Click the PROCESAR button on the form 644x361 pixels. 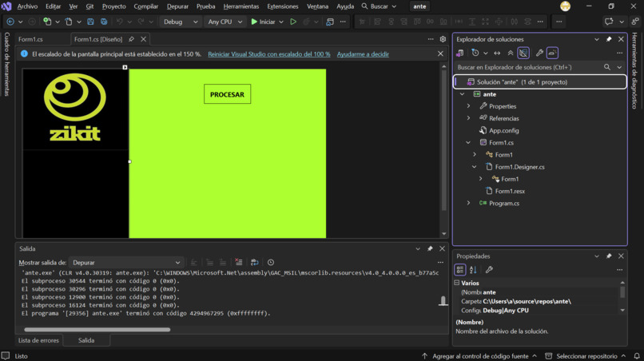point(227,94)
